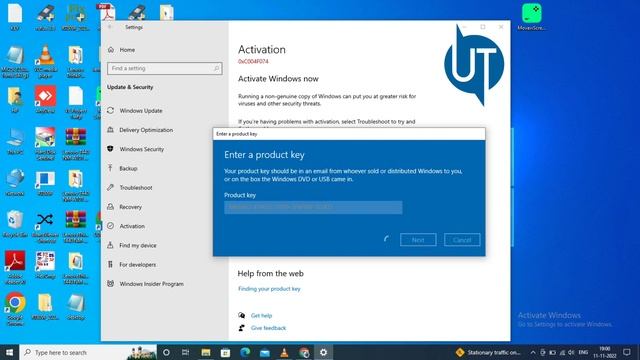Viewport: 640px width, 360px height.
Task: Click Next in the product key dialog
Action: tap(418, 240)
